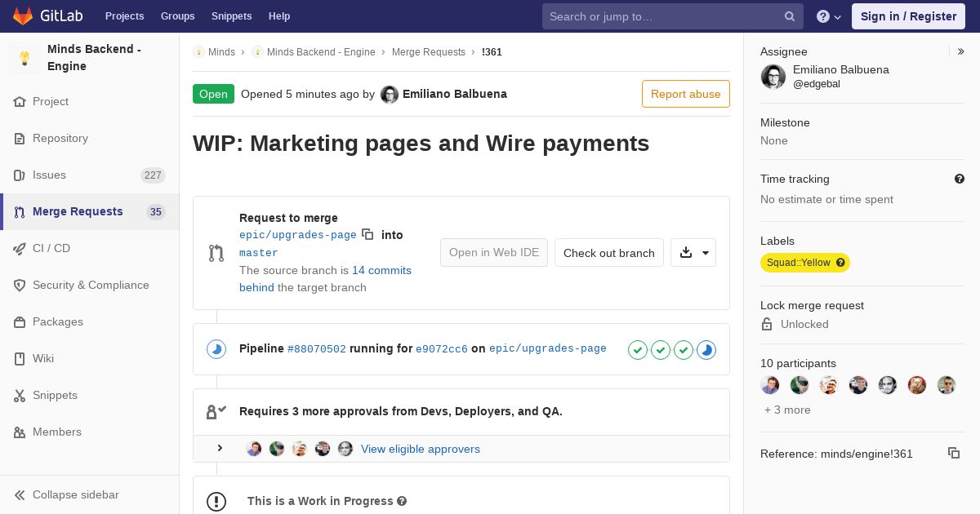Expand the eligible approvers chevron
Screen dimensions: 980x514
220,448
